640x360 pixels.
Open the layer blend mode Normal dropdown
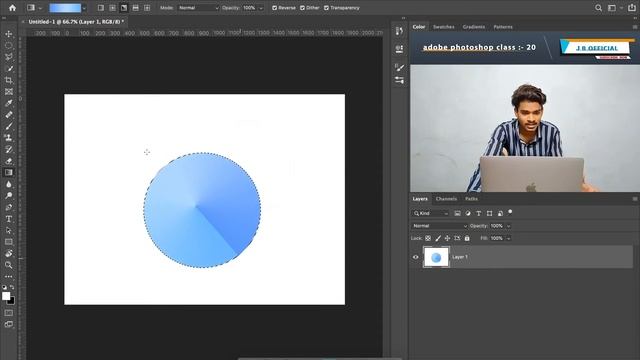click(439, 226)
